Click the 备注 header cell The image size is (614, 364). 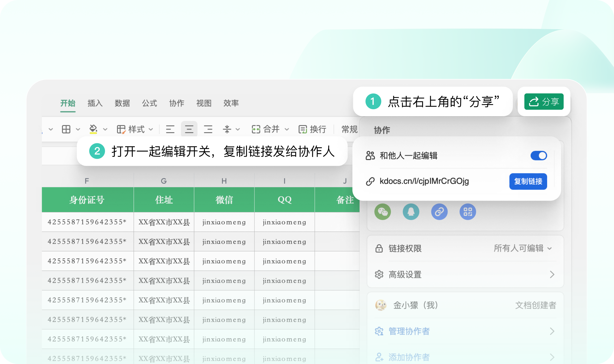coord(337,200)
